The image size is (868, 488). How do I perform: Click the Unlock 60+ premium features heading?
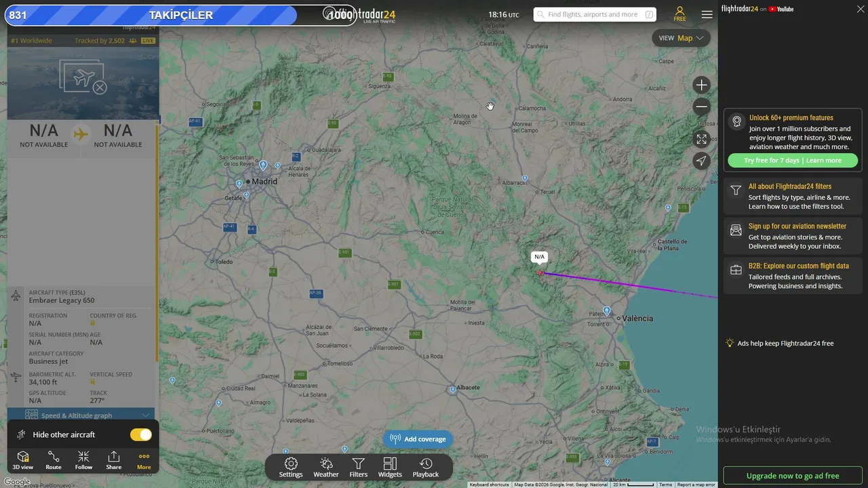click(791, 118)
